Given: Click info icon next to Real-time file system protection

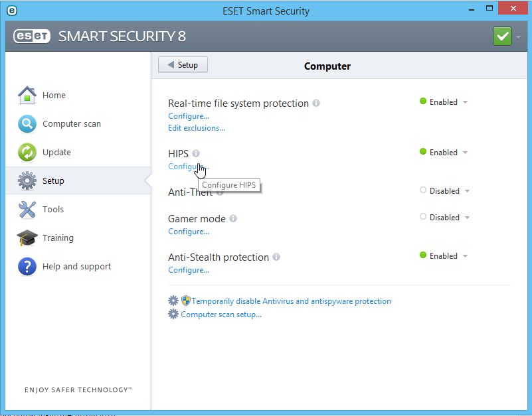Looking at the screenshot, I should point(316,103).
